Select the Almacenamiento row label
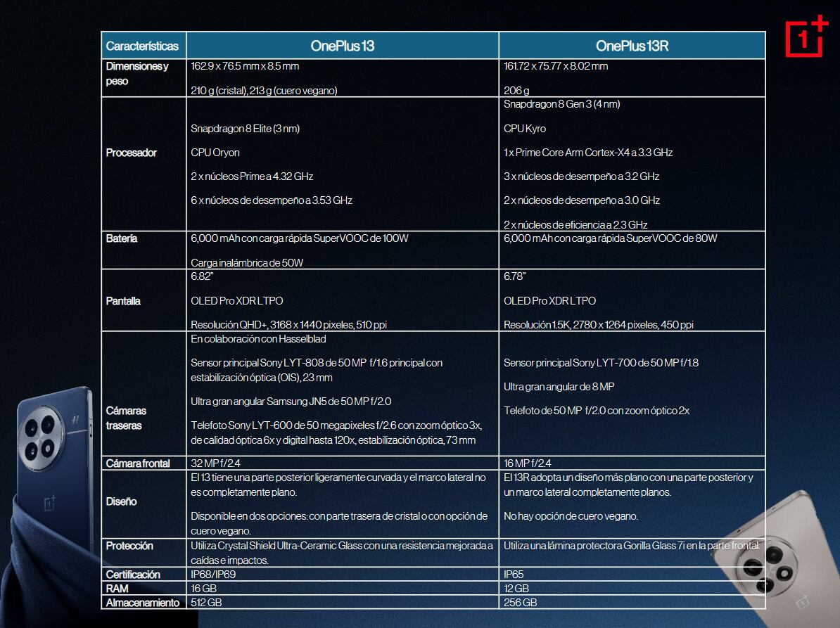Screen dimensions: 840x628 (x=143, y=603)
